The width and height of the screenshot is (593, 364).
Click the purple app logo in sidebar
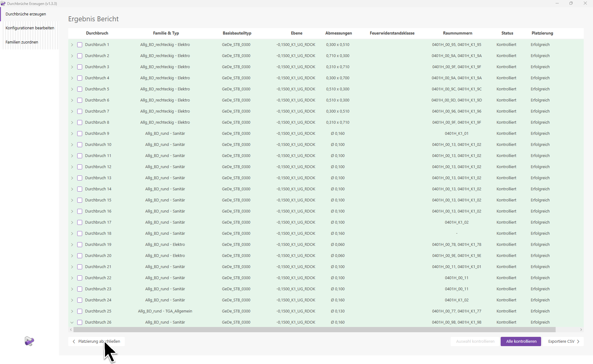[29, 341]
